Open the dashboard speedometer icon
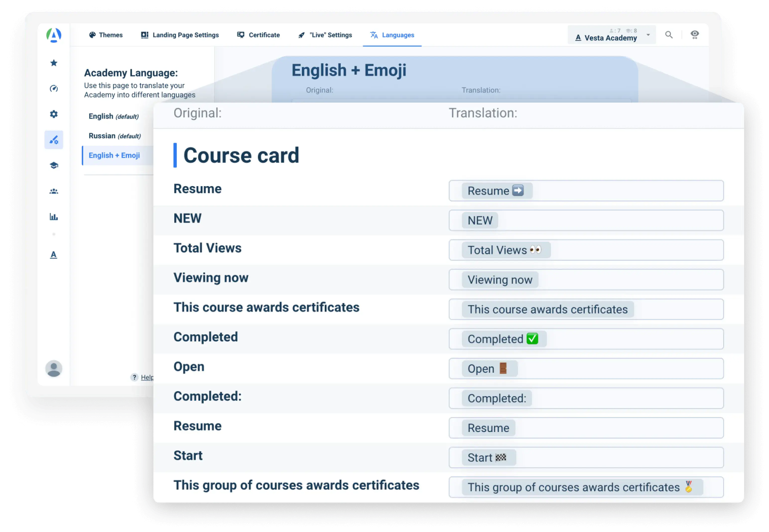The width and height of the screenshot is (769, 532). point(54,88)
